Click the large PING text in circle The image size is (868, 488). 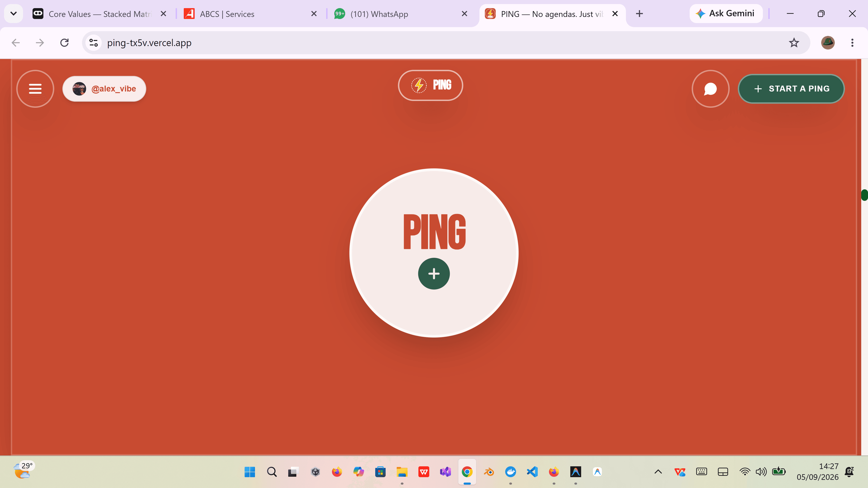coord(434,232)
